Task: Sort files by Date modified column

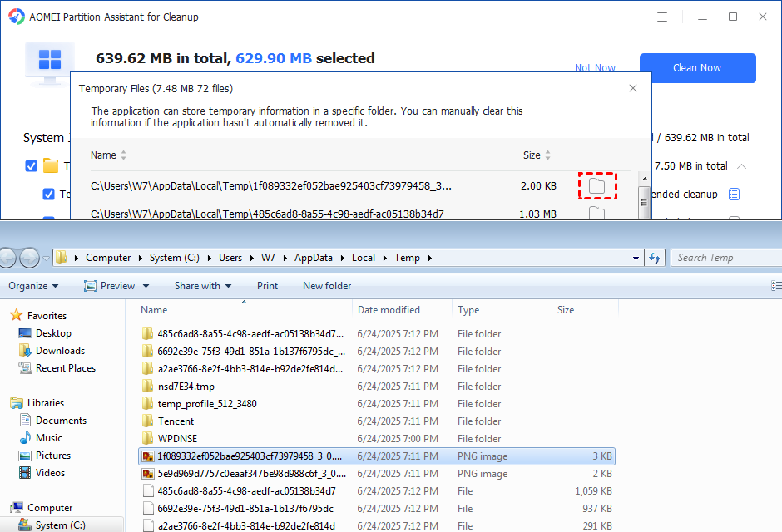Action: click(x=402, y=310)
